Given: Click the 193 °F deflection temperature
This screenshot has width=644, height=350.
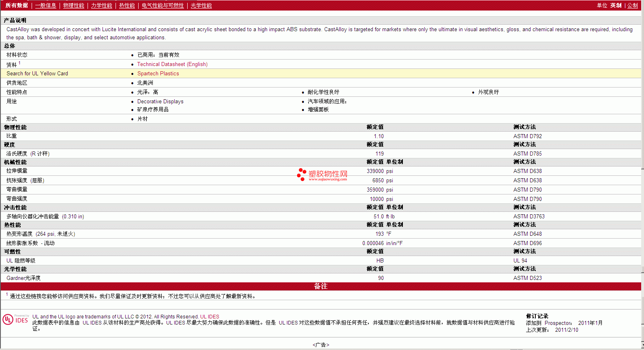Looking at the screenshot, I should [383, 234].
